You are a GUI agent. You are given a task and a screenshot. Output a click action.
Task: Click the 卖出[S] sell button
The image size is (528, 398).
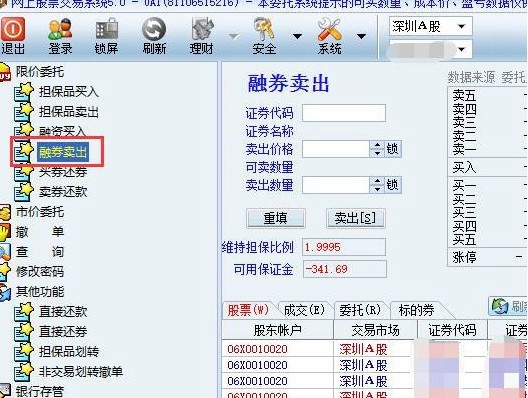coord(356,218)
